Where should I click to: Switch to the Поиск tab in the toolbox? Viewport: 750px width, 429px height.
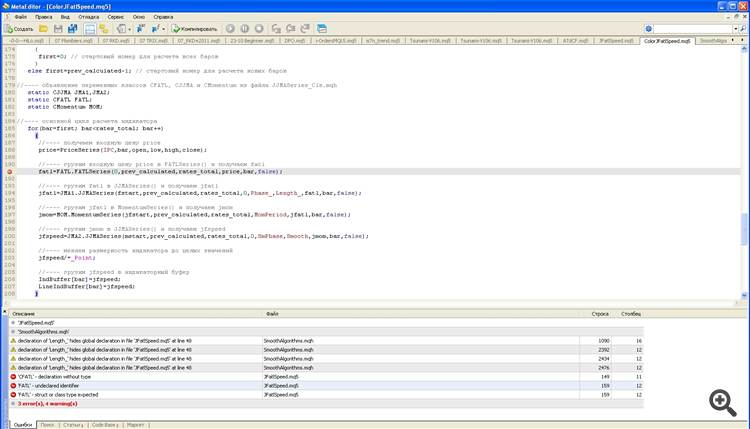point(47,425)
